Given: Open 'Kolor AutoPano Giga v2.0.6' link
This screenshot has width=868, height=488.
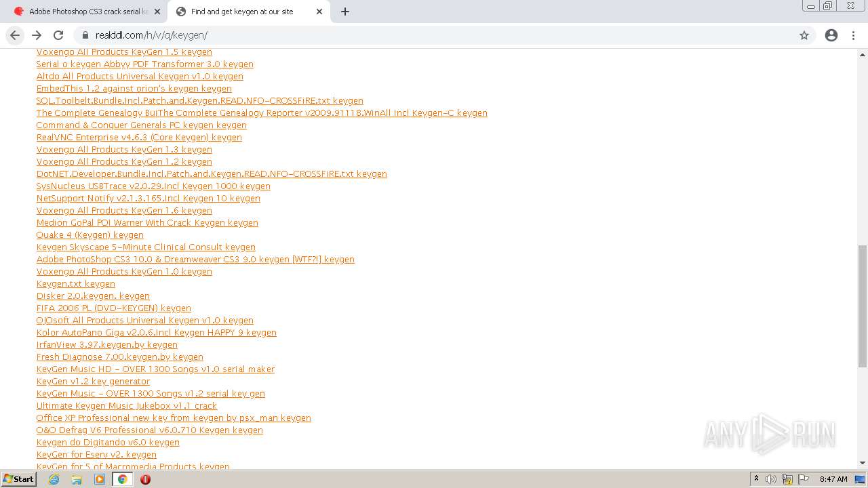Looking at the screenshot, I should pos(157,333).
